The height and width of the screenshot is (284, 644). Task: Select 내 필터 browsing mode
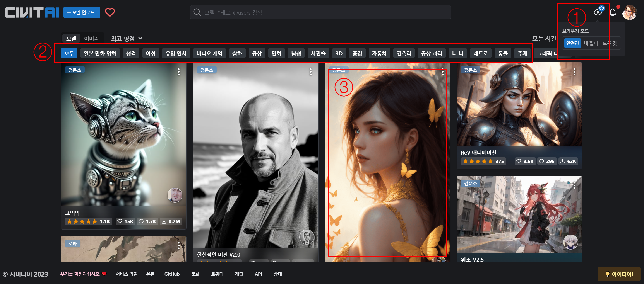pyautogui.click(x=591, y=43)
